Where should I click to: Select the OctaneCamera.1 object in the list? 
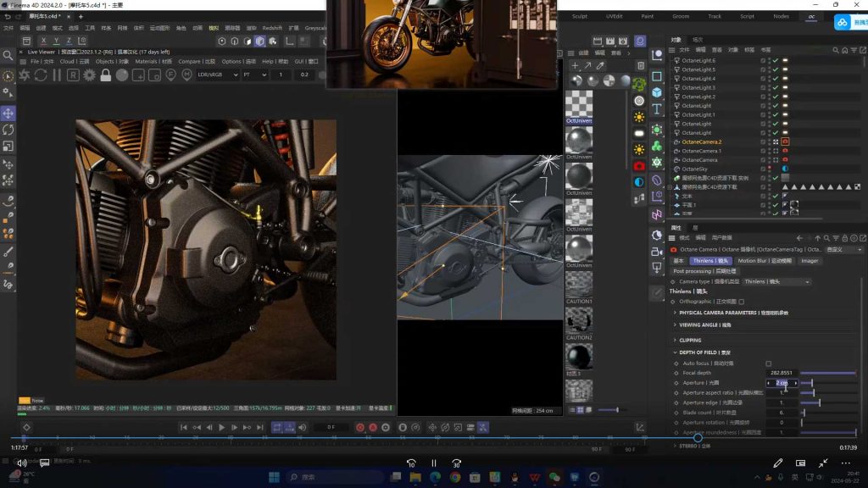point(701,151)
